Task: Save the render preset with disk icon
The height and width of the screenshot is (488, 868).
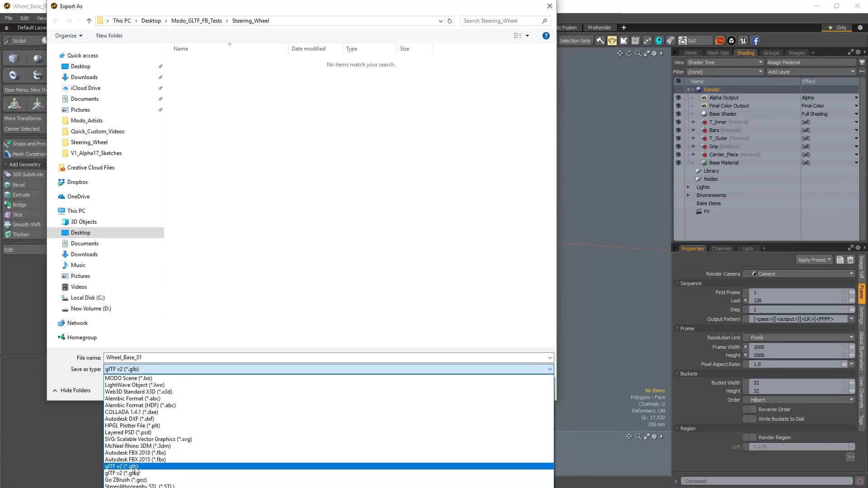Action: tap(840, 260)
